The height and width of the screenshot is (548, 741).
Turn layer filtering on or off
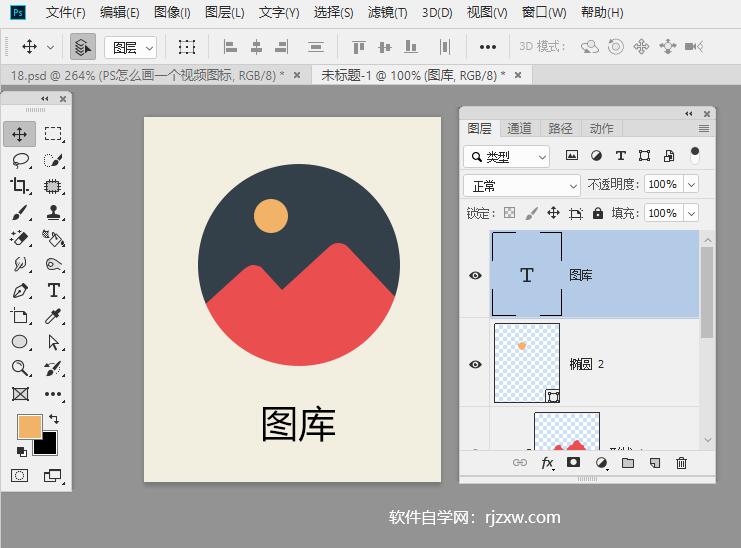click(x=694, y=155)
